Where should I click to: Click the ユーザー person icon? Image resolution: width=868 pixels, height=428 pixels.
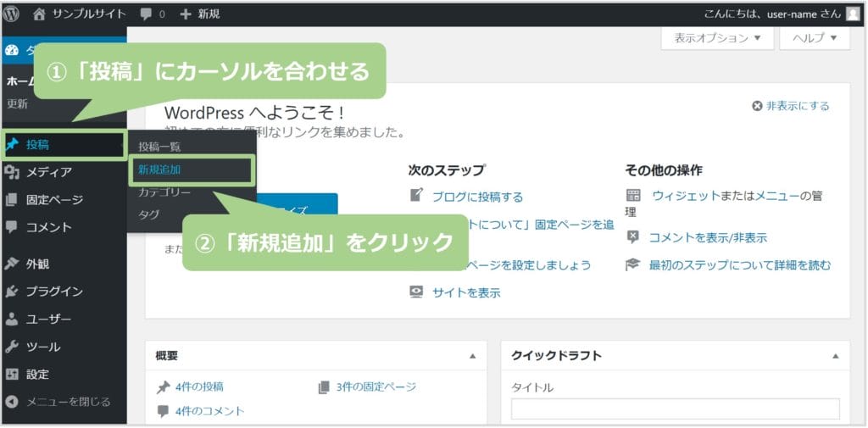[12, 319]
